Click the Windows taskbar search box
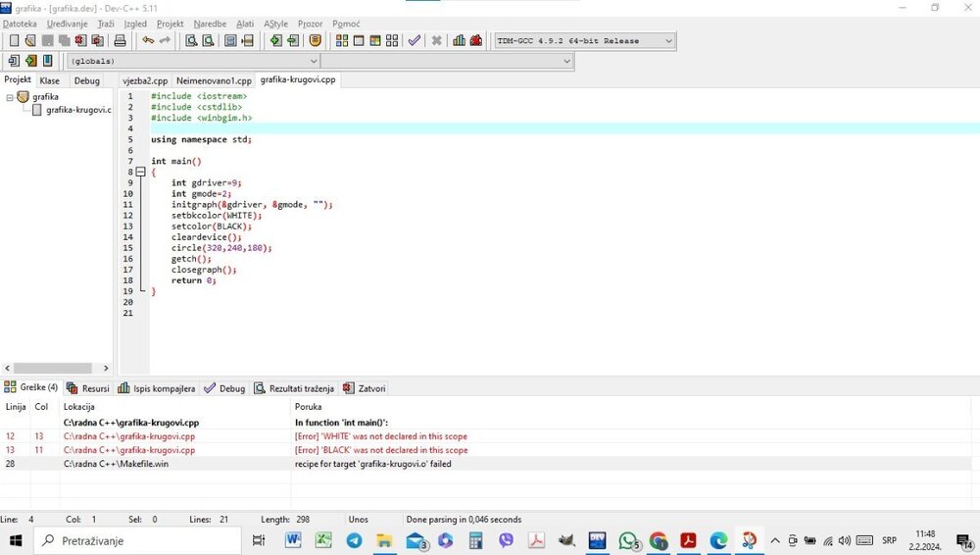The image size is (980, 555). [x=137, y=540]
